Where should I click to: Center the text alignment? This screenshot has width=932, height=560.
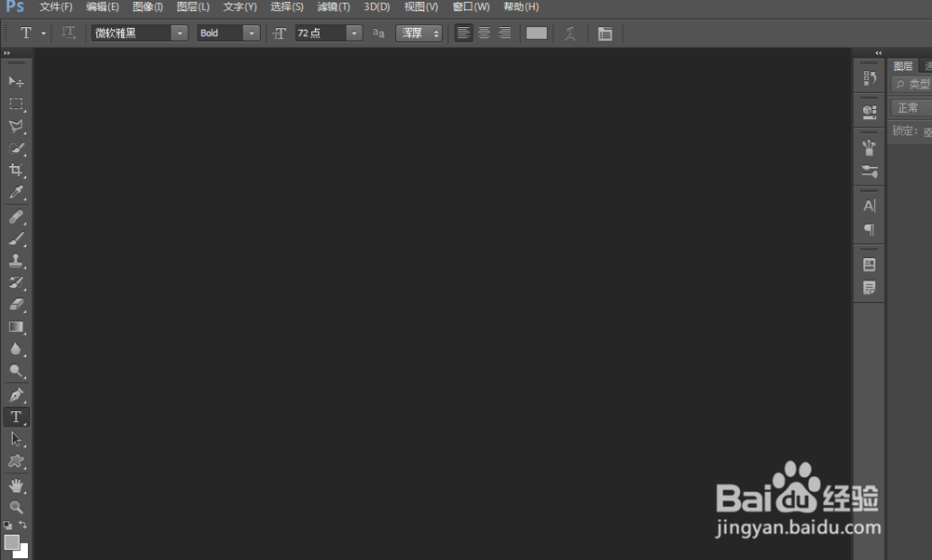485,34
